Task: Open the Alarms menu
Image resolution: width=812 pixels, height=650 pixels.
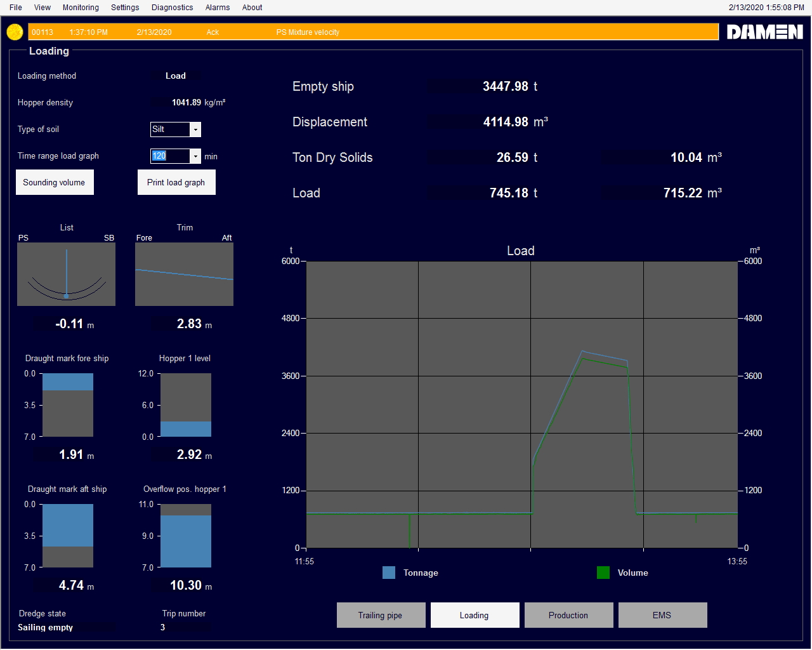Action: 217,7
